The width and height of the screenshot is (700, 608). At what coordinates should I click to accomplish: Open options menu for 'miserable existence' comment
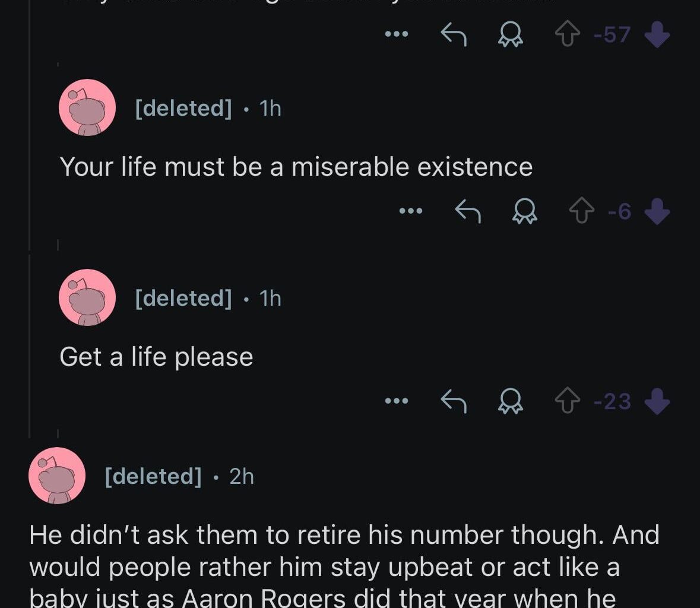pos(410,211)
